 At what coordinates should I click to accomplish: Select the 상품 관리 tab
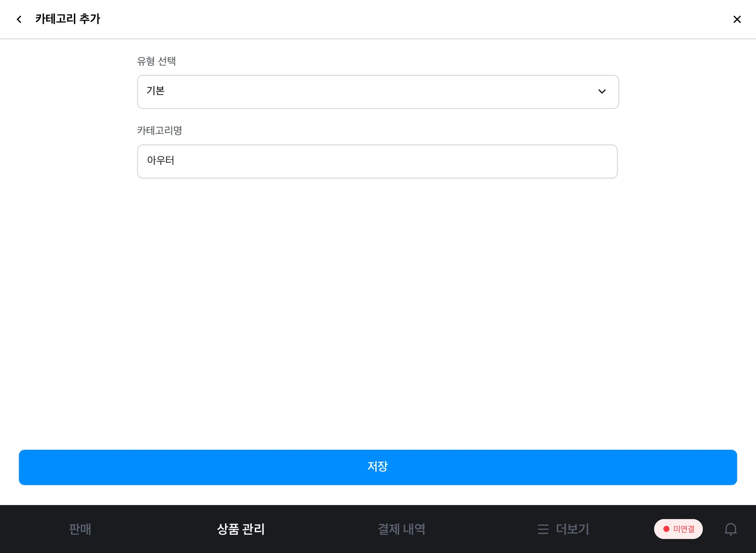(x=241, y=529)
